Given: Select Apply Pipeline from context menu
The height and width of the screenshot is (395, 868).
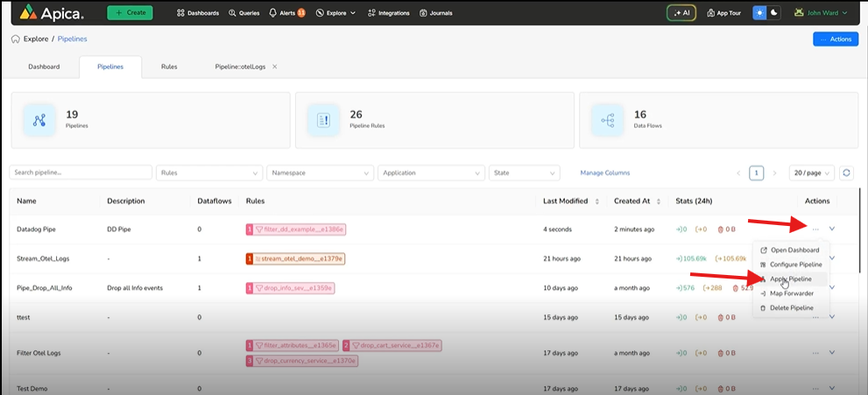Looking at the screenshot, I should 790,279.
